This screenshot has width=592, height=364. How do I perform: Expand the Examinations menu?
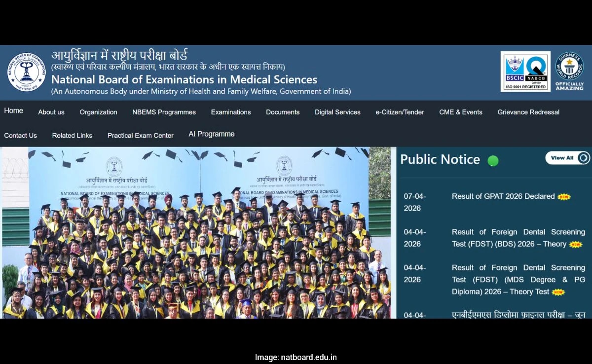[231, 112]
